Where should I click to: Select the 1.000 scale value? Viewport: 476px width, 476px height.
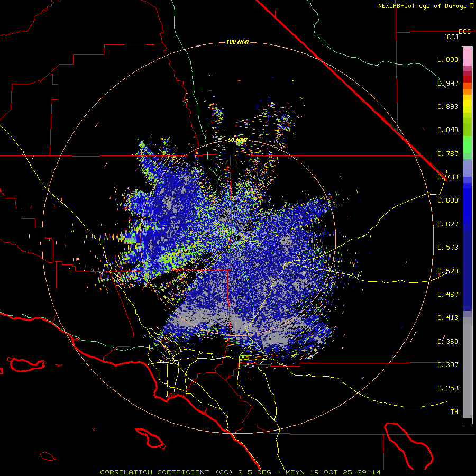(x=448, y=59)
